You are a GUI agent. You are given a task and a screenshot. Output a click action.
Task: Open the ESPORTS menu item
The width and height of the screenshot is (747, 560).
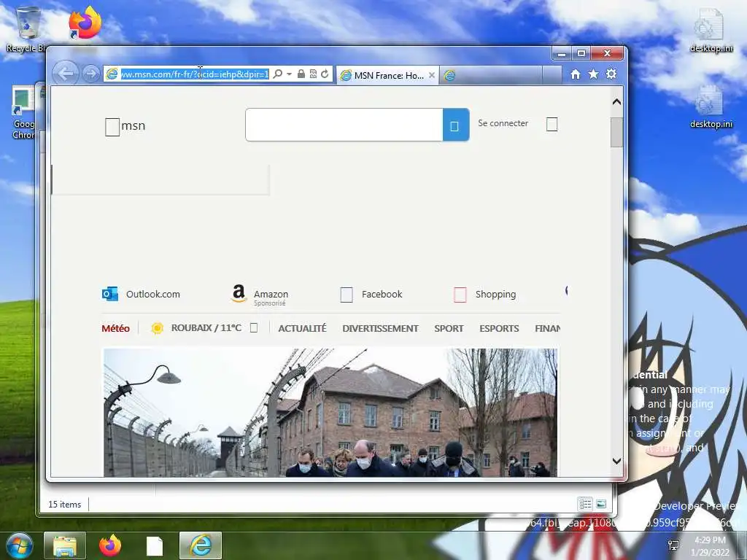tap(499, 328)
